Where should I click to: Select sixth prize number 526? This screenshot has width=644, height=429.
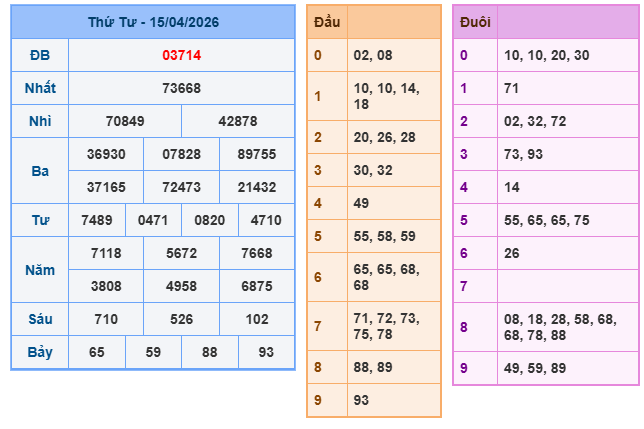pos(181,319)
